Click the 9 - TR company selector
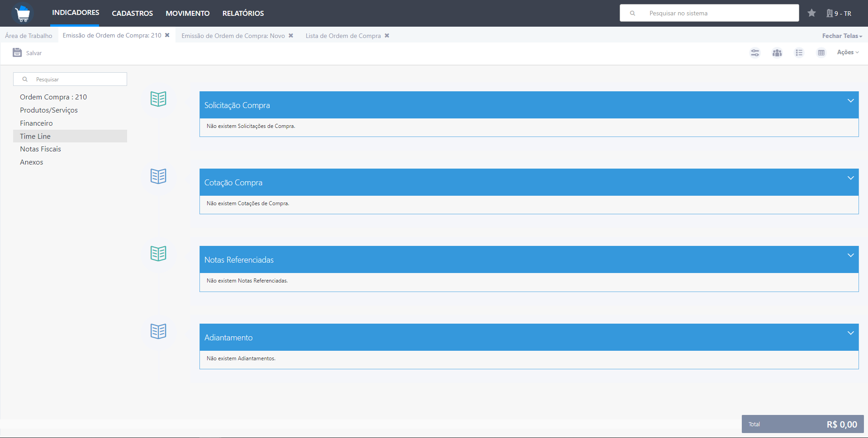868x438 pixels. [x=839, y=14]
